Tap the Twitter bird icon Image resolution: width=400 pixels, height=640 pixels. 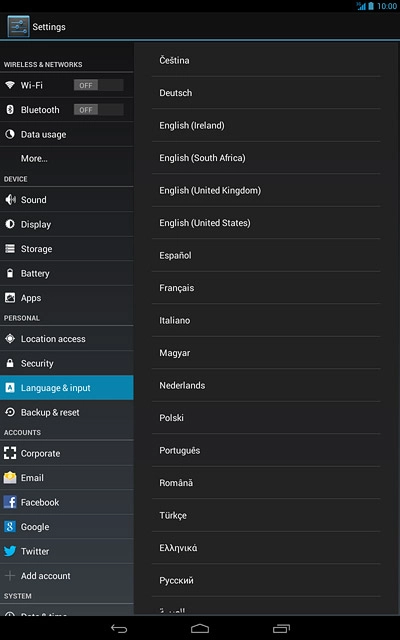[10, 551]
